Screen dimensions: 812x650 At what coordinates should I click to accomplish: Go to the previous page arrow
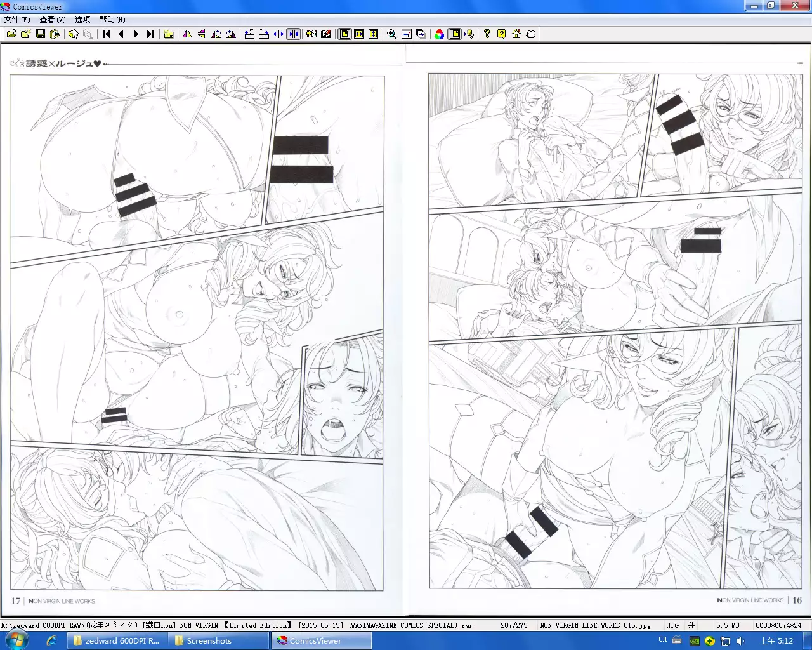point(121,34)
